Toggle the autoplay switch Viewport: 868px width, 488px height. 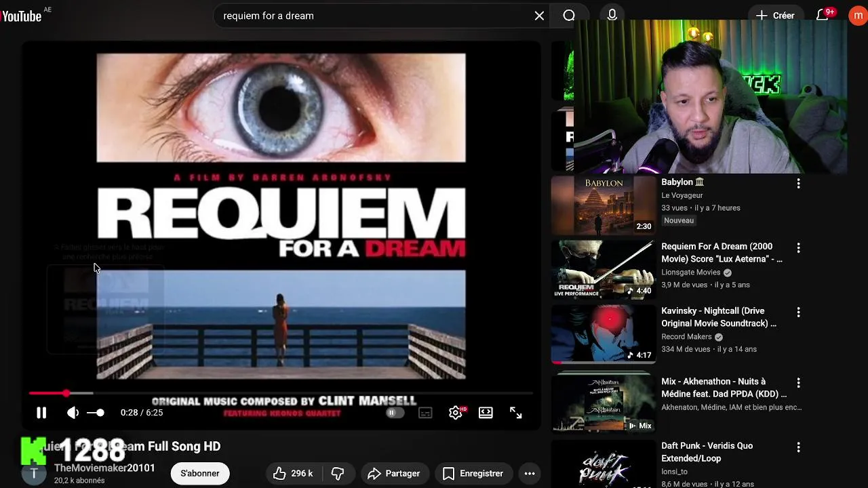tap(395, 413)
